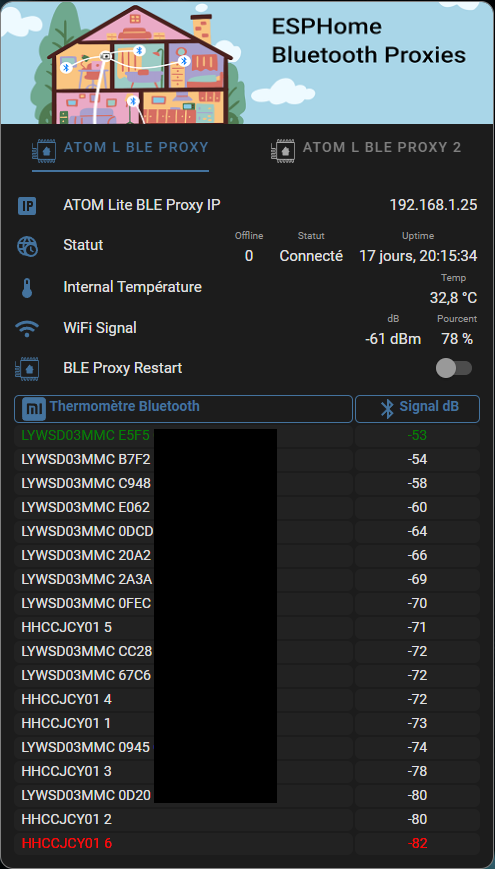Image resolution: width=495 pixels, height=869 pixels.
Task: Click the WiFi signal icon
Action: (x=27, y=329)
